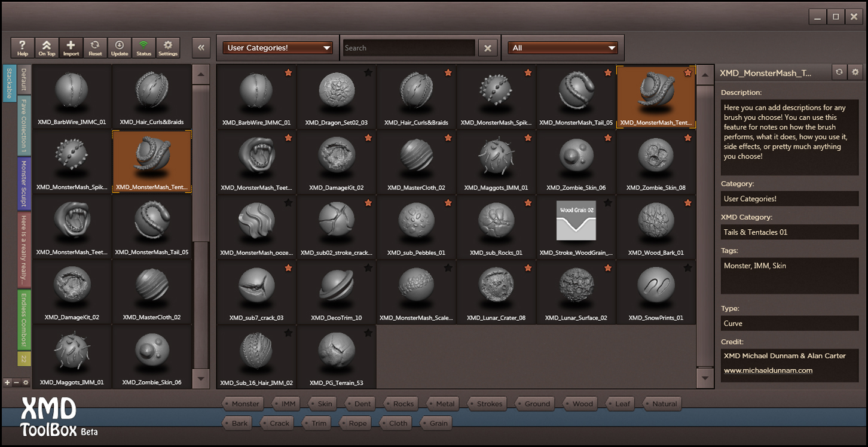Screen dimensions: 868x447
Task: Click in the Search input field
Action: tap(409, 48)
